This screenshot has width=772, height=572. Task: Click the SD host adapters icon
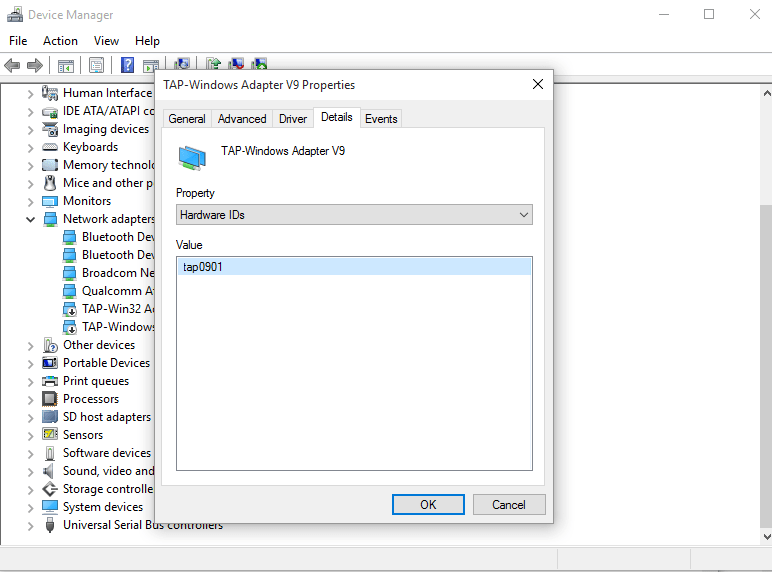point(50,417)
